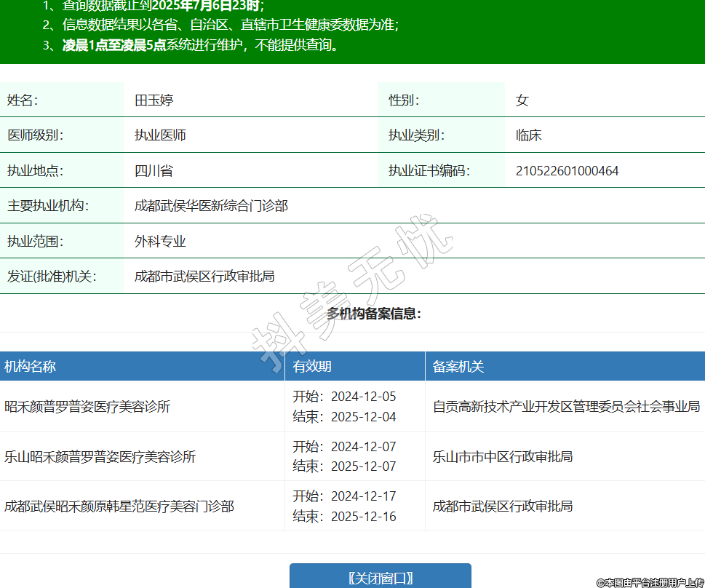Image resolution: width=705 pixels, height=588 pixels.
Task: Click the 多机构备案信息 section heading
Action: click(x=374, y=314)
